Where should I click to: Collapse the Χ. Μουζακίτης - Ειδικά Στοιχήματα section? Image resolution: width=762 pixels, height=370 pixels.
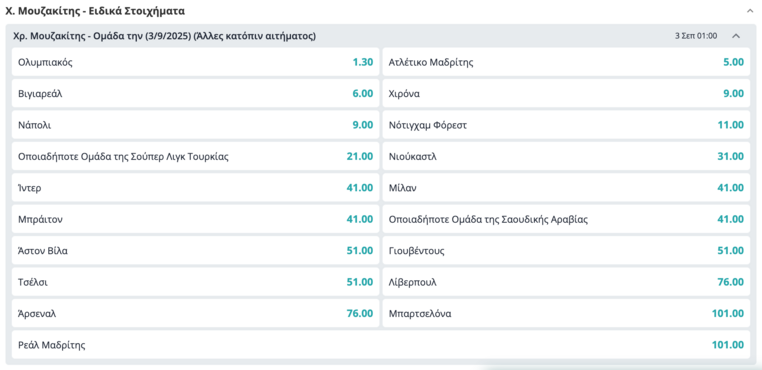point(750,11)
